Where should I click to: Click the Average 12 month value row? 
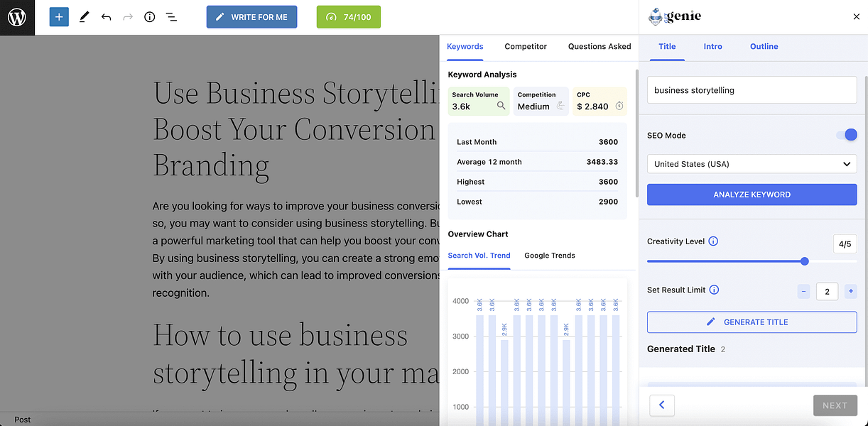tap(538, 162)
